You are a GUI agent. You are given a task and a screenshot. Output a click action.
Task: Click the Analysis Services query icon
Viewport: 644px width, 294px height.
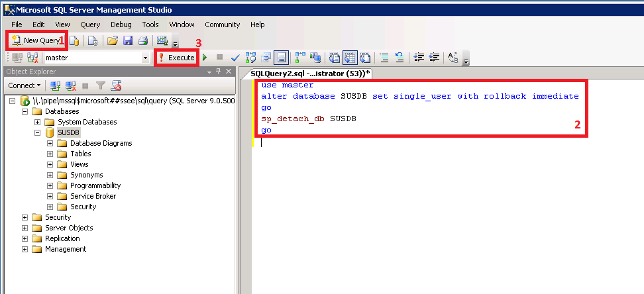pos(93,40)
